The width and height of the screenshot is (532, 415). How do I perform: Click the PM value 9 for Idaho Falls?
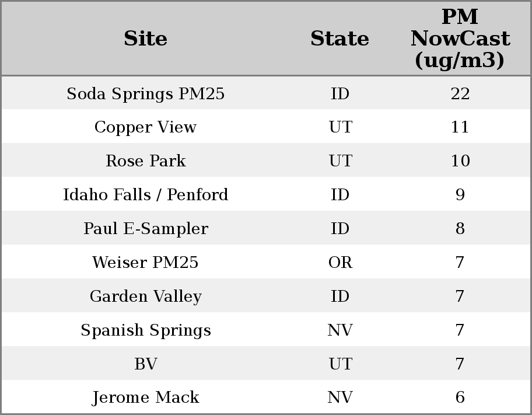(x=460, y=195)
